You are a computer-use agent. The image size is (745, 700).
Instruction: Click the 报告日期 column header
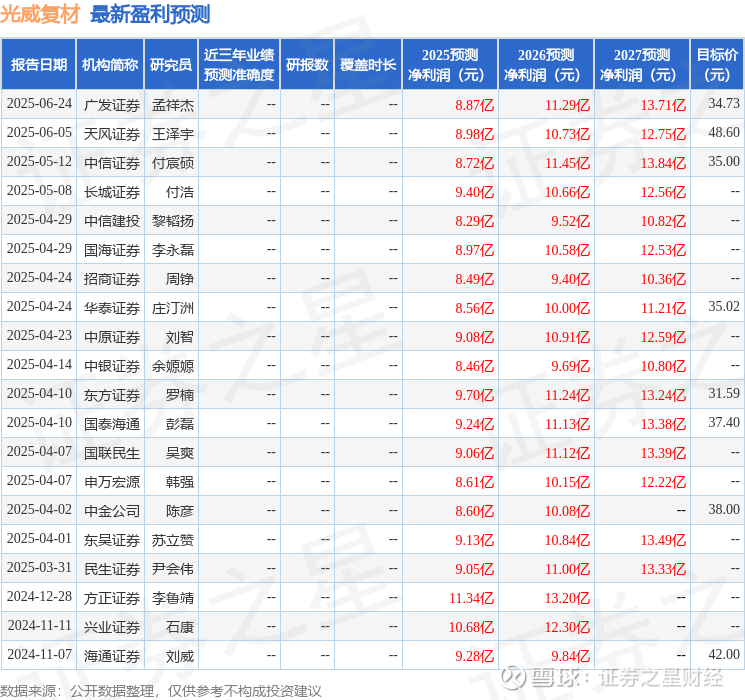(38, 65)
